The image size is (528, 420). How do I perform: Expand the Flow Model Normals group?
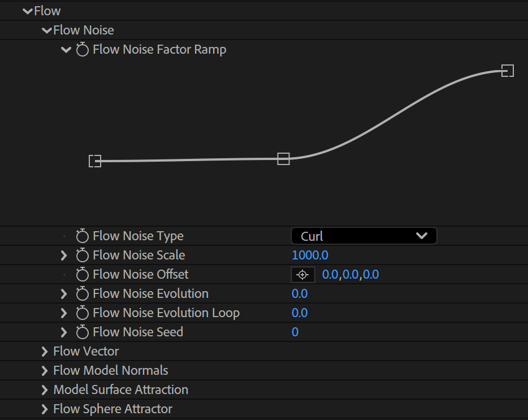click(45, 370)
